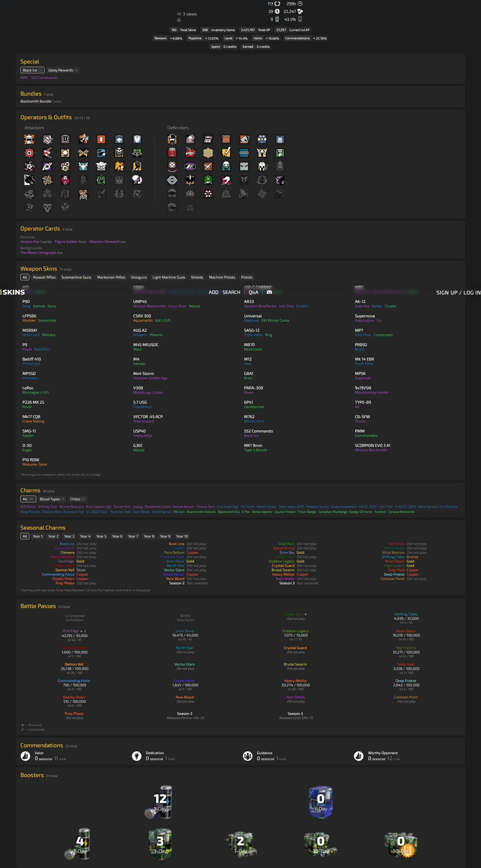Click the SEARCH link in navbar
Screen dimensions: 481x868
(x=231, y=292)
